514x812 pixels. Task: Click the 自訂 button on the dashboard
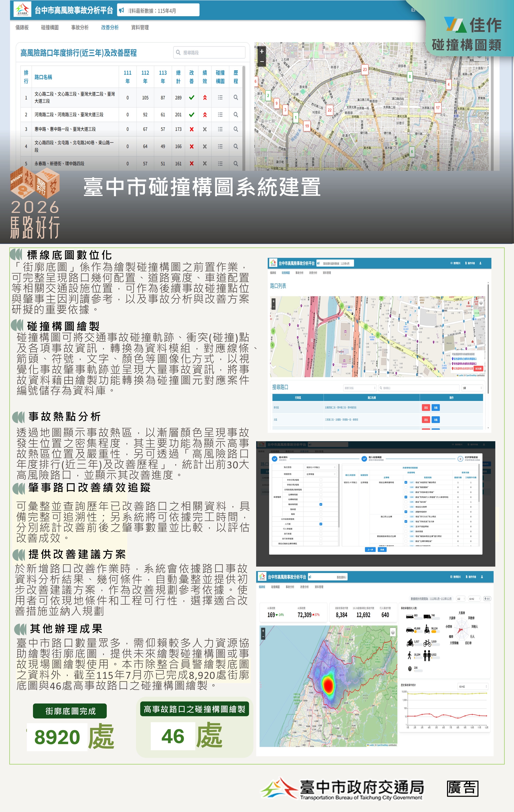[487, 599]
